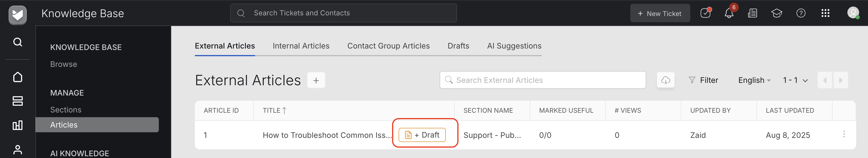Switch to the Internal Articles tab
The height and width of the screenshot is (158, 868).
tap(301, 46)
